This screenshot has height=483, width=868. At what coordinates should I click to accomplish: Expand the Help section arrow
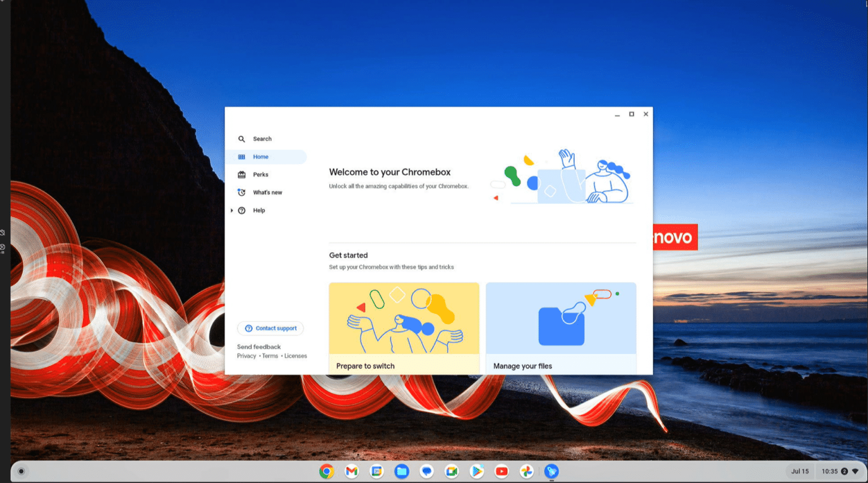(232, 210)
